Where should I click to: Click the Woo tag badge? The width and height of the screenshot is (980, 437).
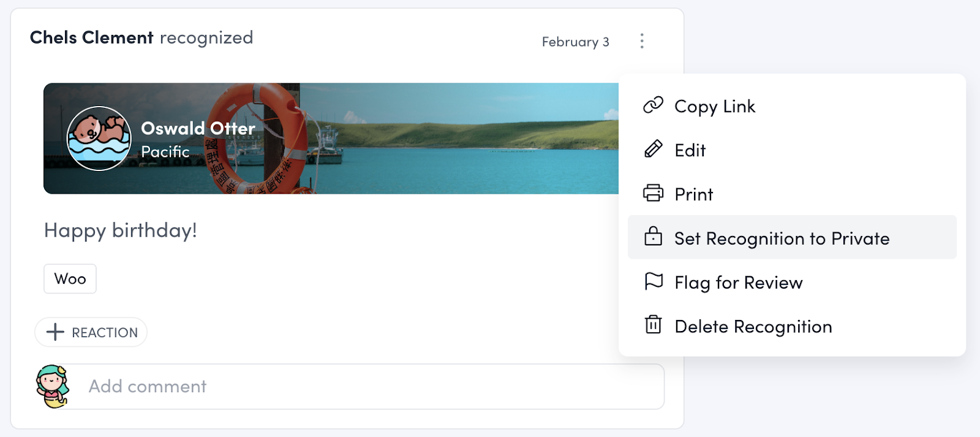coord(70,279)
